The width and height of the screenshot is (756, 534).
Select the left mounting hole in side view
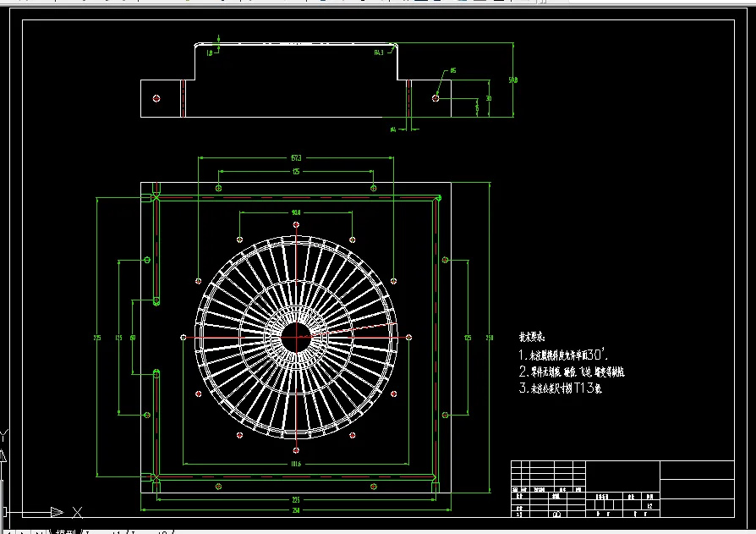pos(156,98)
